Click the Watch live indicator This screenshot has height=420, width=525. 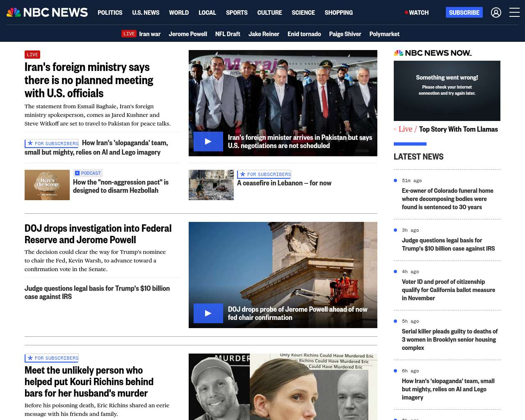[x=416, y=13]
